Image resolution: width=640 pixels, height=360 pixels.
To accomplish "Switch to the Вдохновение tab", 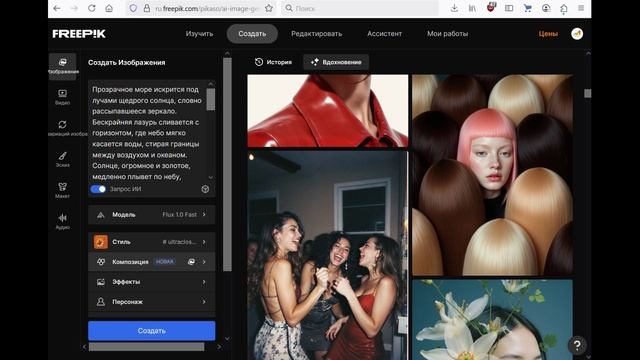I will (x=336, y=62).
